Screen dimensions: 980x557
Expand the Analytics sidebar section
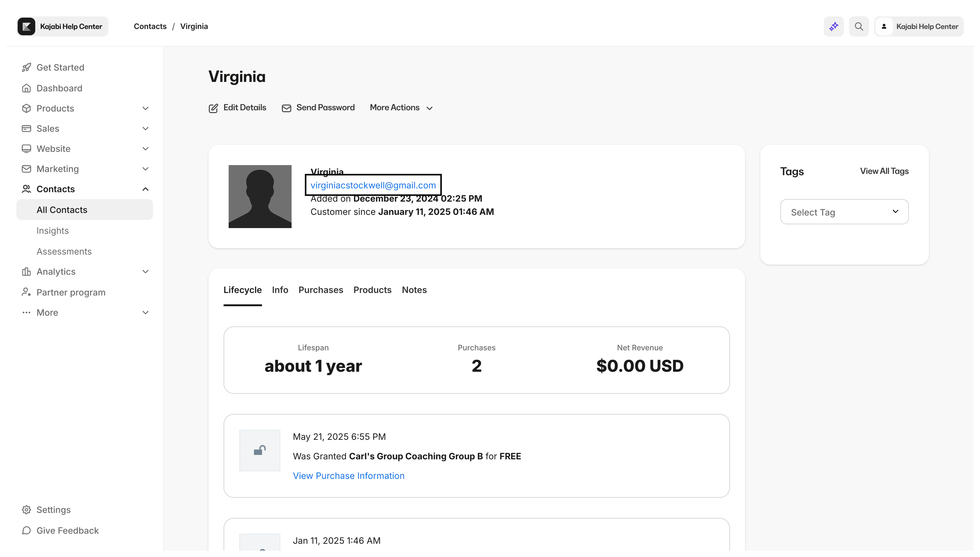coord(145,272)
